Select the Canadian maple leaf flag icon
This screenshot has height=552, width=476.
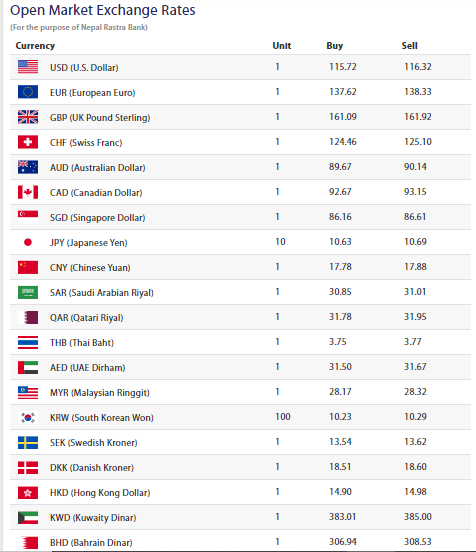(28, 192)
